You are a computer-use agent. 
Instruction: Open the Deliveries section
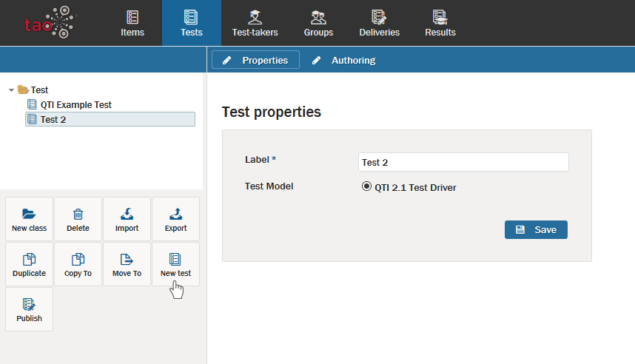coord(379,23)
